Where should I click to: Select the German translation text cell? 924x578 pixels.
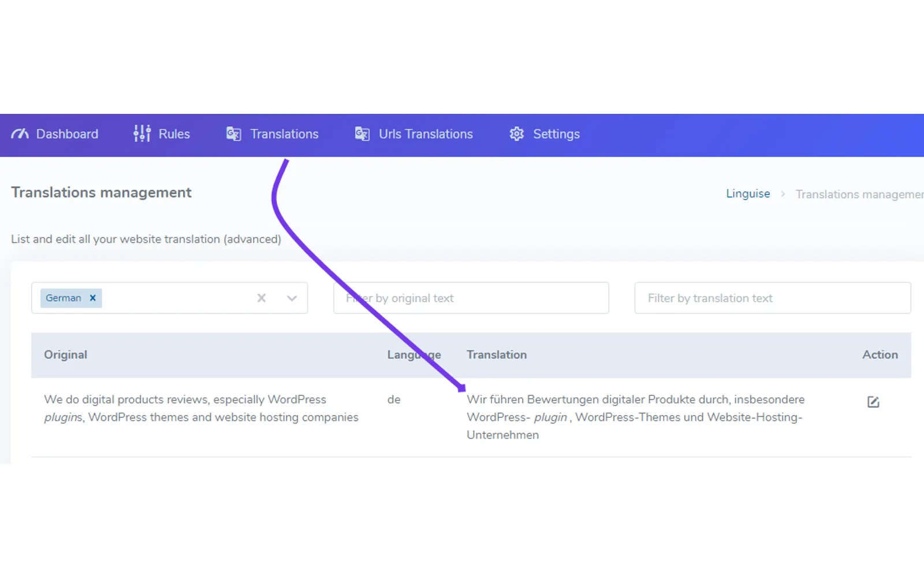[635, 417]
